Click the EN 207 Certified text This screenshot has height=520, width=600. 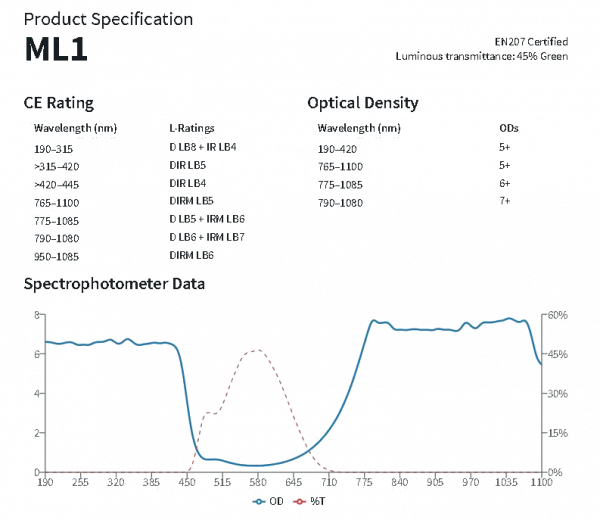tap(532, 42)
